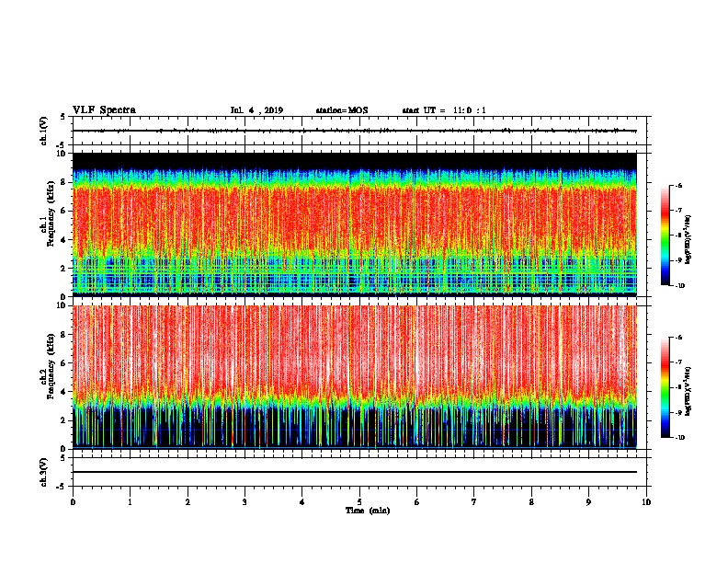Screen dimensions: 728x563
Task: Click the "VLF Spectra" plot title
Action: tap(104, 110)
